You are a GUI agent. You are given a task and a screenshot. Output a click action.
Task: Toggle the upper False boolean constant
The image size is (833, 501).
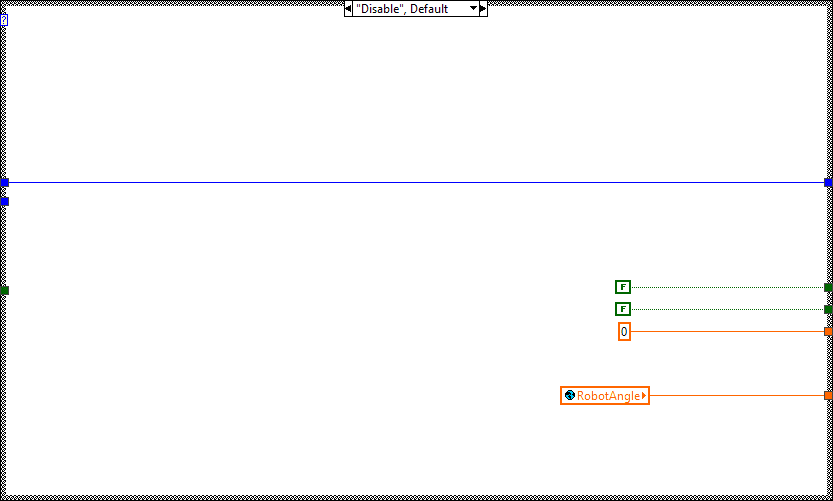click(x=623, y=287)
